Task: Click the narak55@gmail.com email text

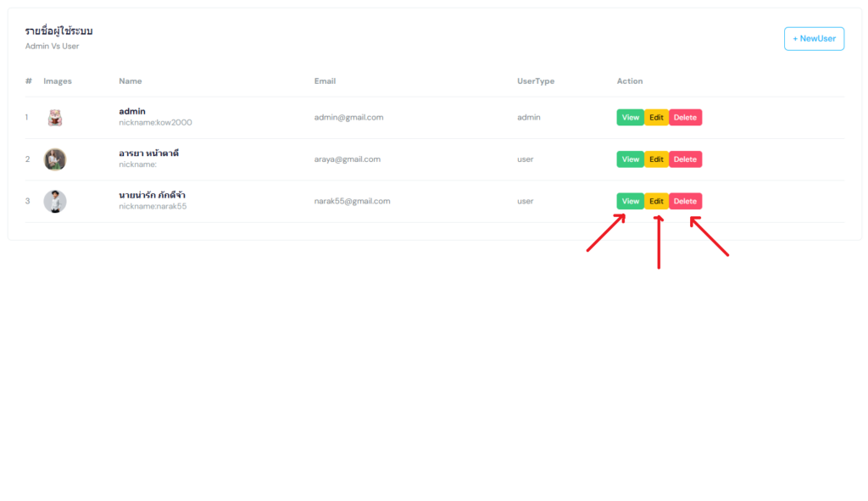Action: pos(352,201)
